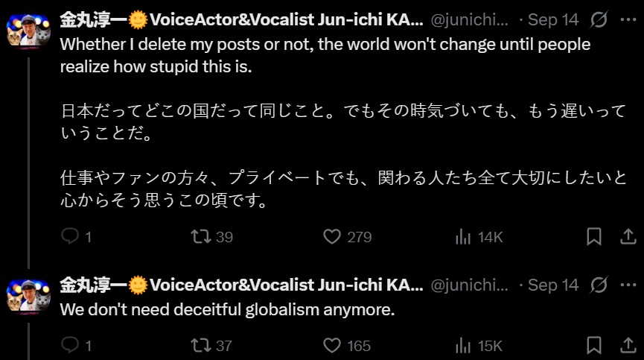
Task: View analytics showing 15K views
Action: point(463,345)
